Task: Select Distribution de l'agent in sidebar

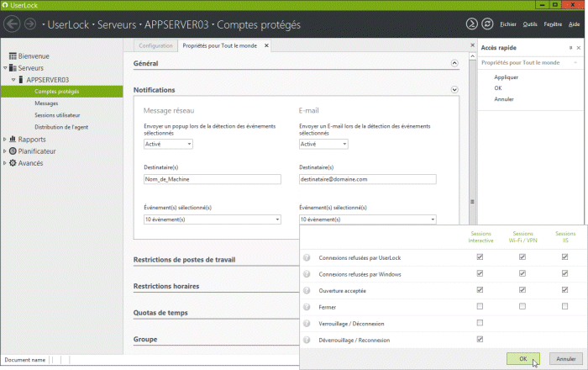Action: point(61,127)
